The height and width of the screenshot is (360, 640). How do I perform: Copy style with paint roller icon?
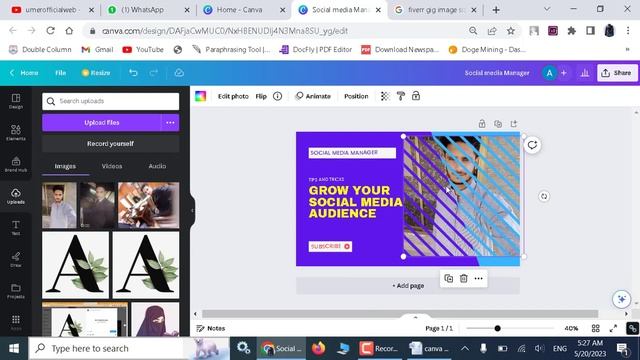(x=400, y=96)
